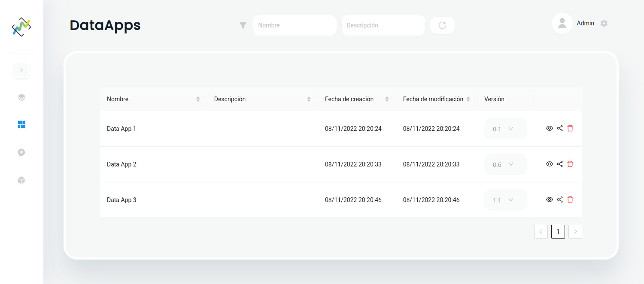Share Data App 3

click(x=560, y=199)
